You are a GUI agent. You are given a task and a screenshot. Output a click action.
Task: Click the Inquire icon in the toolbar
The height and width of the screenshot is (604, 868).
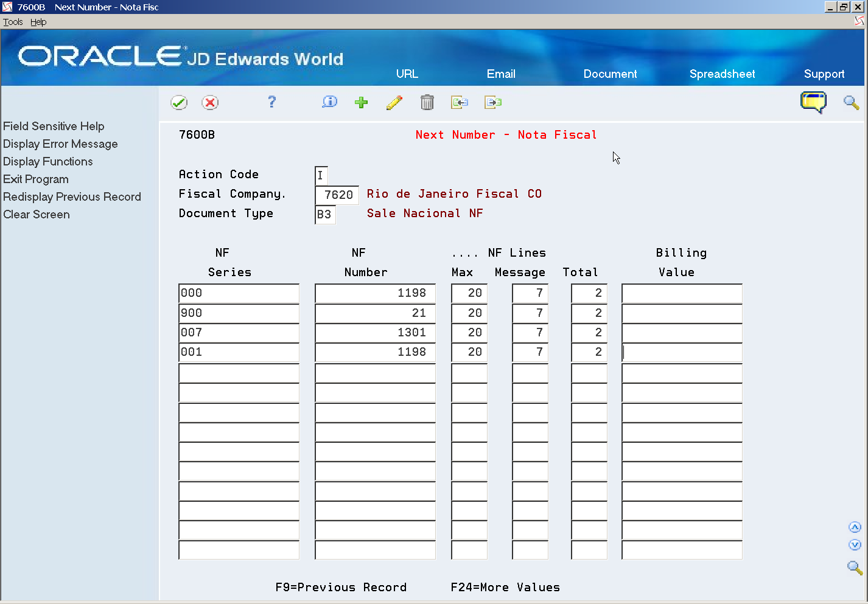(x=329, y=102)
